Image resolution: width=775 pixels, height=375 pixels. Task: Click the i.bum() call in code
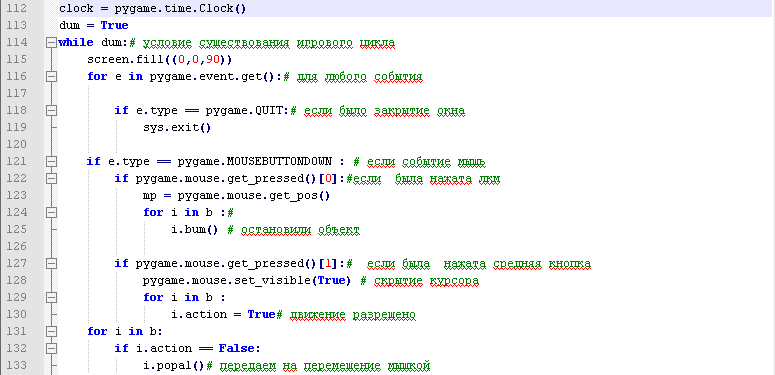194,230
